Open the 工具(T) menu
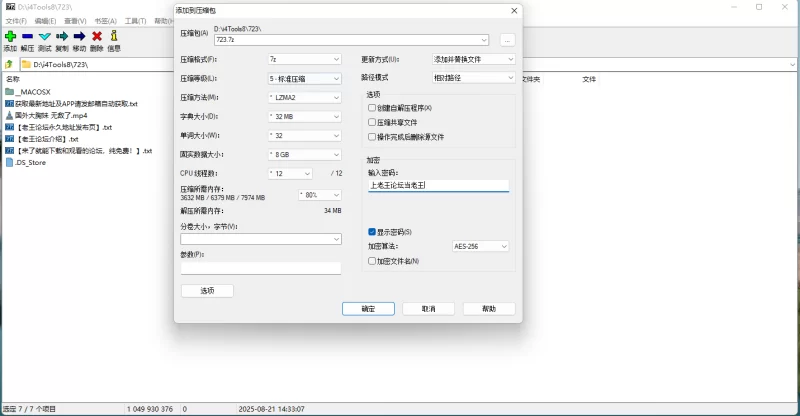This screenshot has width=800, height=416. [x=135, y=21]
